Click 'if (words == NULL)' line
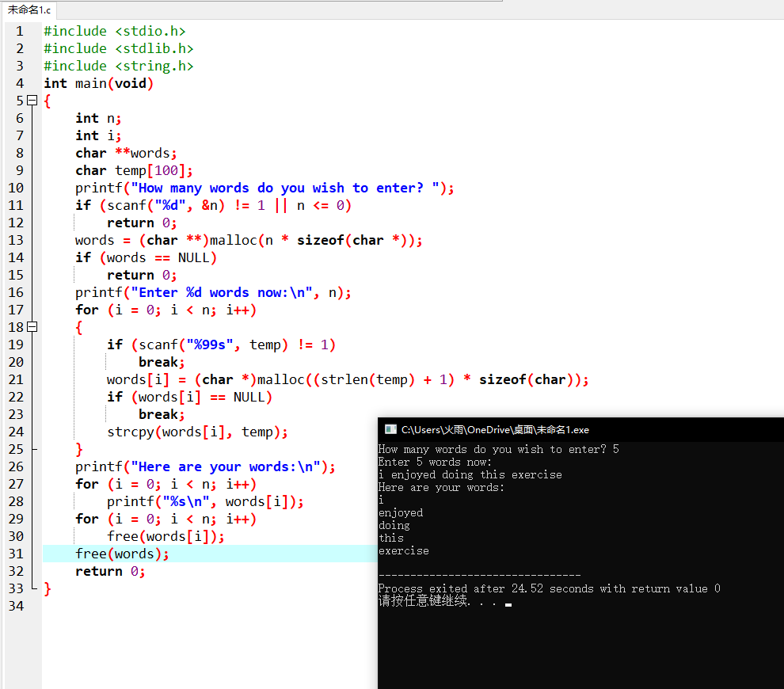784x689 pixels. (x=146, y=257)
